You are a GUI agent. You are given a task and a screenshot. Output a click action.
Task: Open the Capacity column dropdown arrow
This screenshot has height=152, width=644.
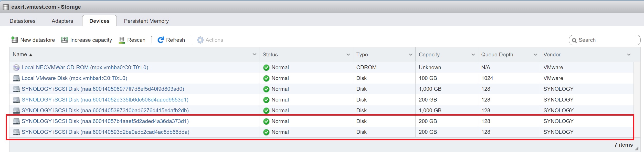[x=473, y=54]
